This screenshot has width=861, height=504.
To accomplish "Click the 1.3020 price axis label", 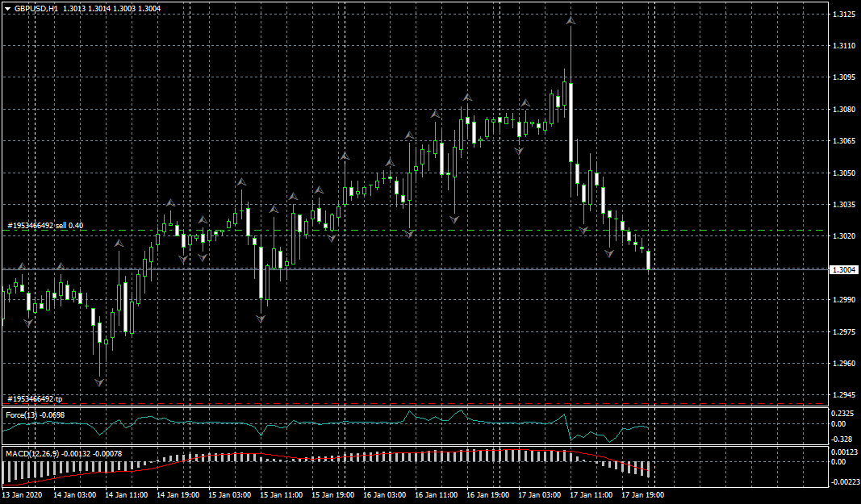I will pyautogui.click(x=843, y=236).
